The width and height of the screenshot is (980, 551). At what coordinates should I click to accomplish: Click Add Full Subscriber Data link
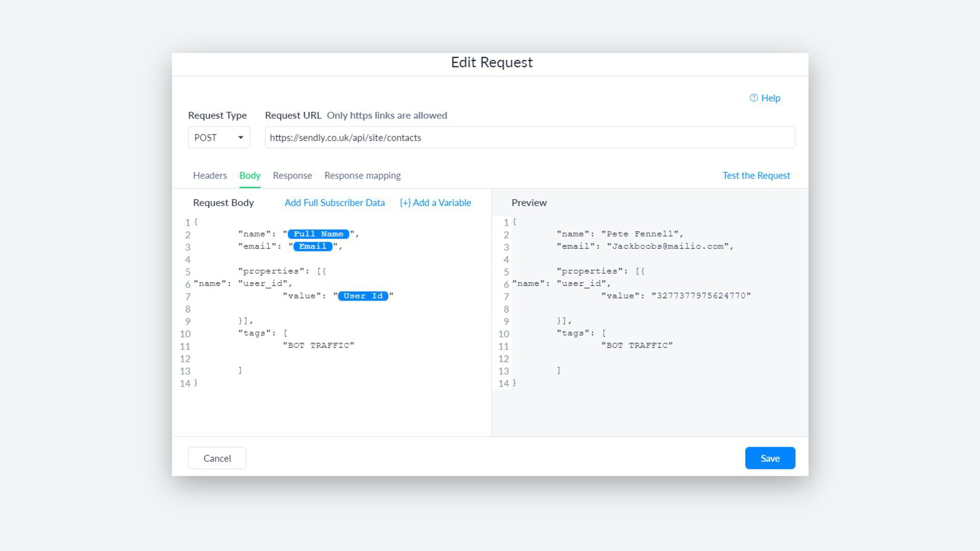coord(334,203)
